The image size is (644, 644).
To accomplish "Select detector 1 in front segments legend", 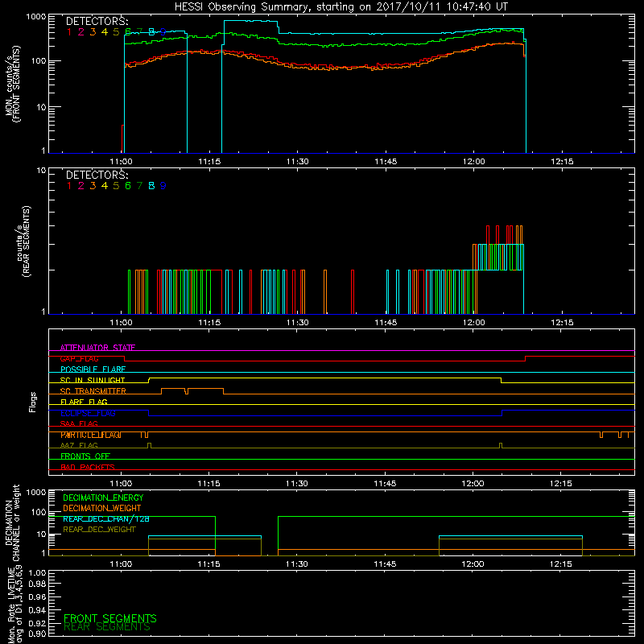I will 69,32.
